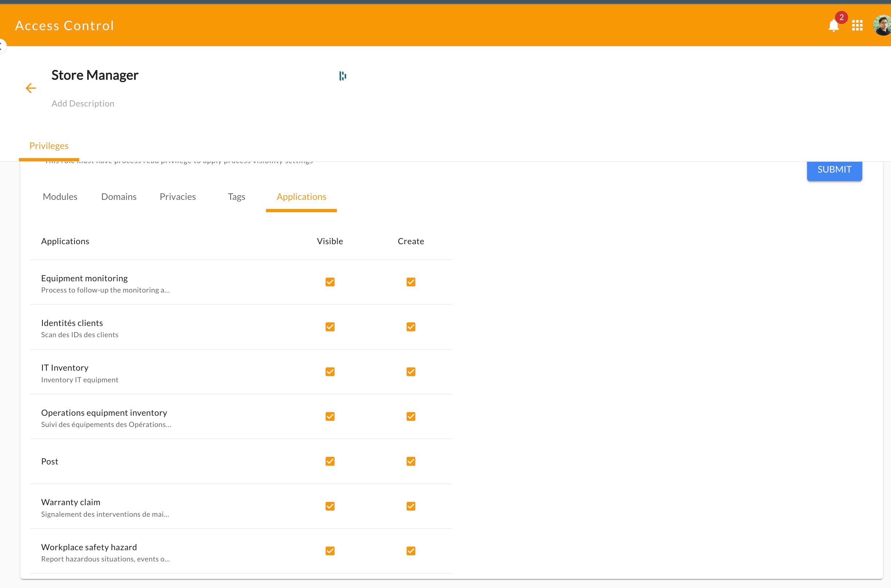Disable Visible for Post application
The height and width of the screenshot is (588, 891).
[330, 461]
